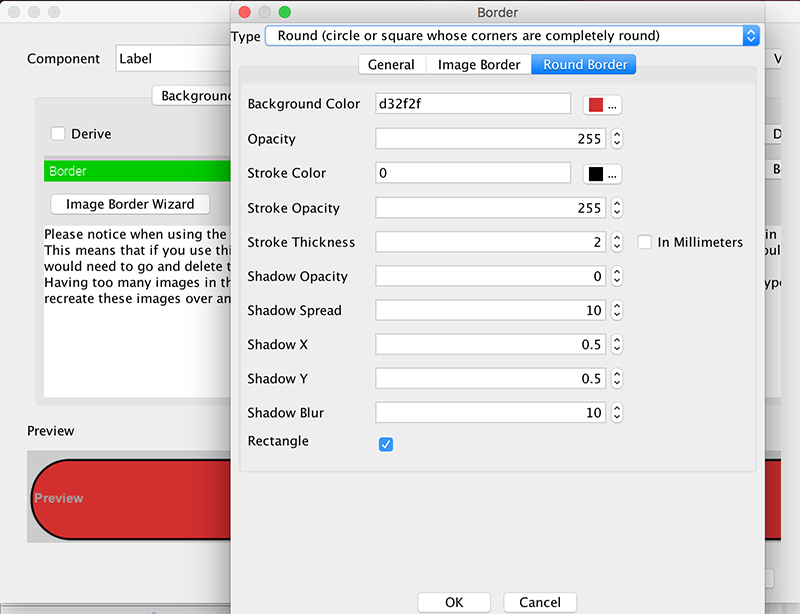Screen dimensions: 800x614
Task: Click the Shadow Blur stepper arrows
Action: click(617, 412)
